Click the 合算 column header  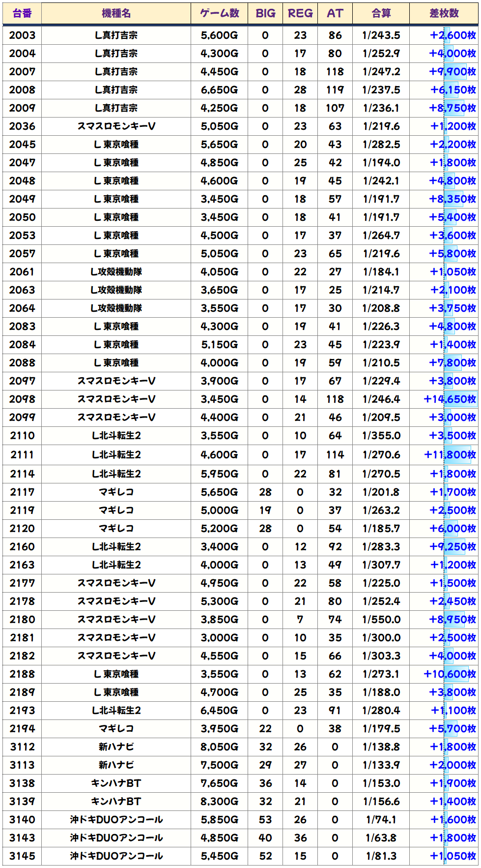click(381, 13)
